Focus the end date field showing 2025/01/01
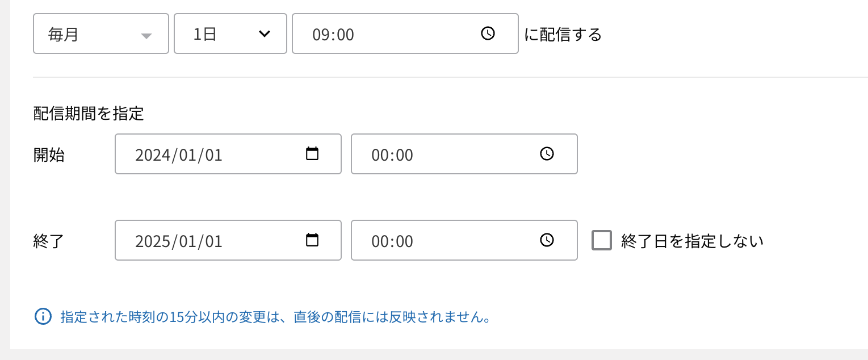 204,241
